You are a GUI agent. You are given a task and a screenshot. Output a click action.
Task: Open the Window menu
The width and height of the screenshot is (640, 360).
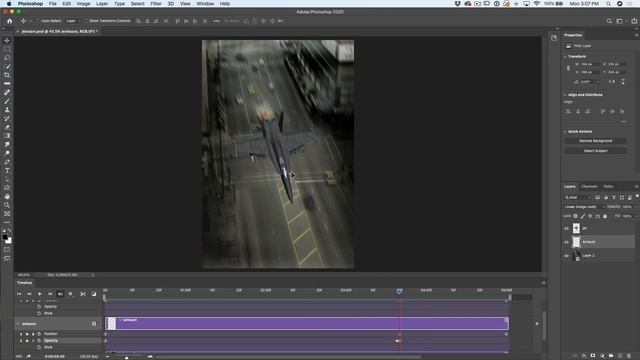point(205,4)
